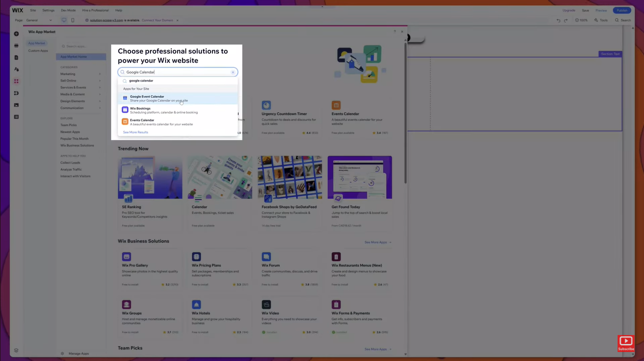Expand the Design Elements category
Image resolution: width=644 pixels, height=361 pixels.
click(x=80, y=101)
